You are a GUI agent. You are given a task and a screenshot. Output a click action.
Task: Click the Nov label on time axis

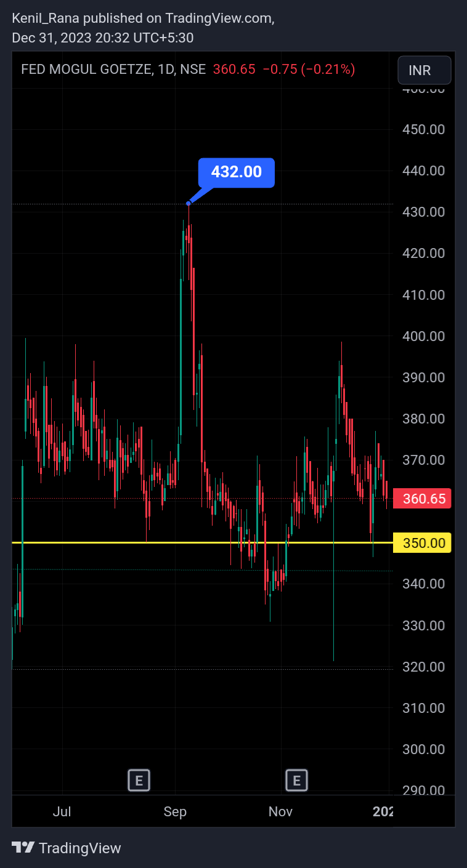(280, 812)
